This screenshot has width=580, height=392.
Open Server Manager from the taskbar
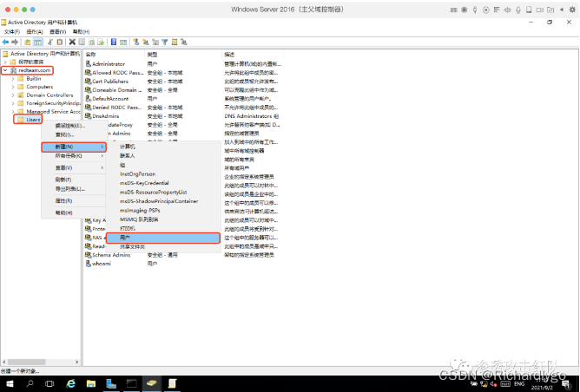pos(111,384)
